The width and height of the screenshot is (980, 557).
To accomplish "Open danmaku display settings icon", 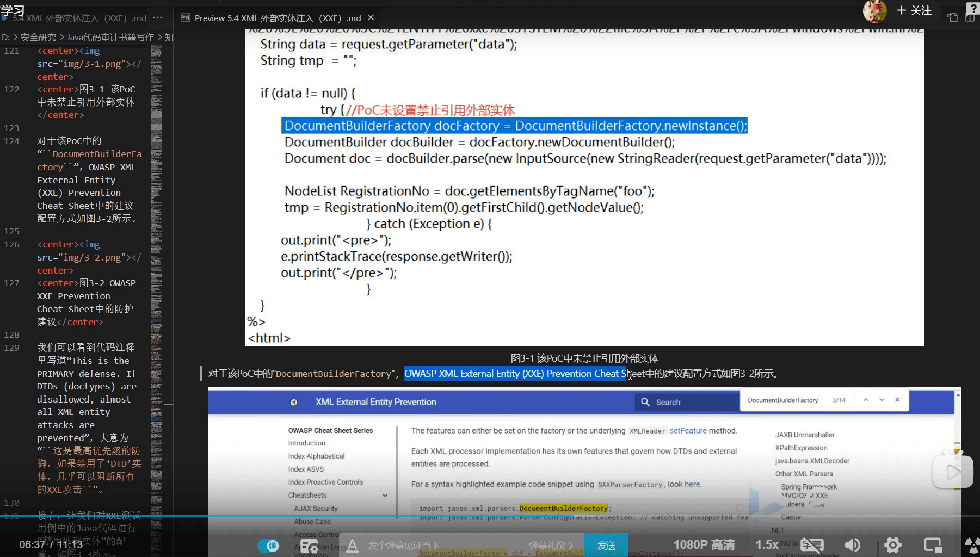I will [x=310, y=546].
